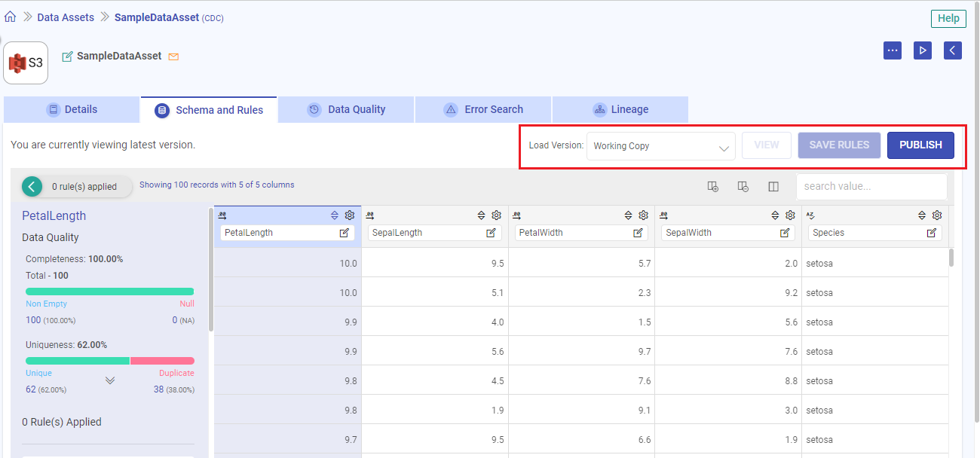
Task: Click inside the search value field
Action: click(871, 186)
